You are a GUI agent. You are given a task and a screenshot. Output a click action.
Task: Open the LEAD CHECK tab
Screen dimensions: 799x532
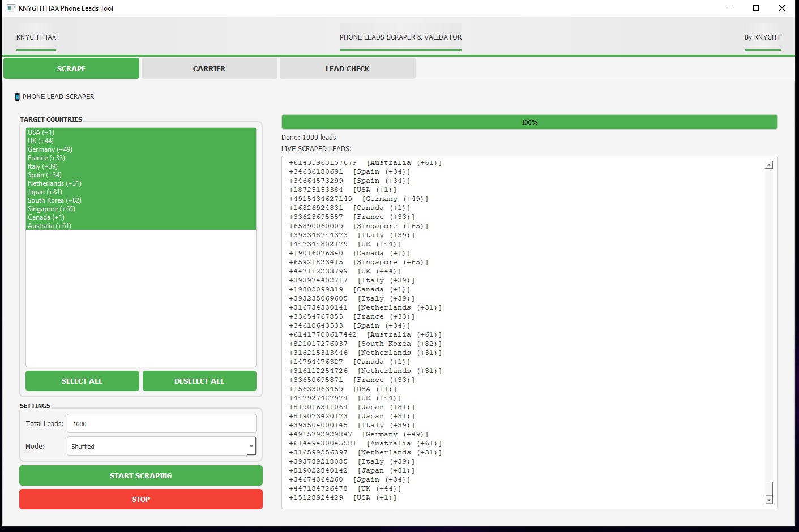[347, 68]
